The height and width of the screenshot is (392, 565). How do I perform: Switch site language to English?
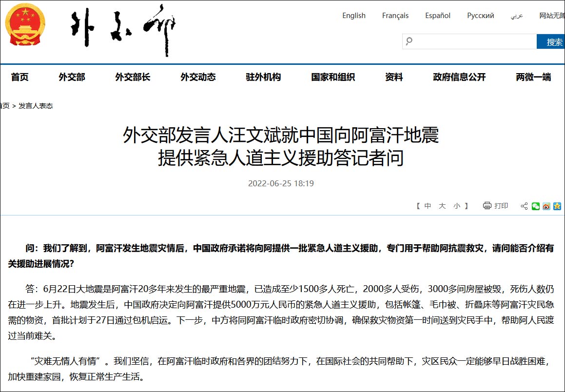(x=353, y=15)
